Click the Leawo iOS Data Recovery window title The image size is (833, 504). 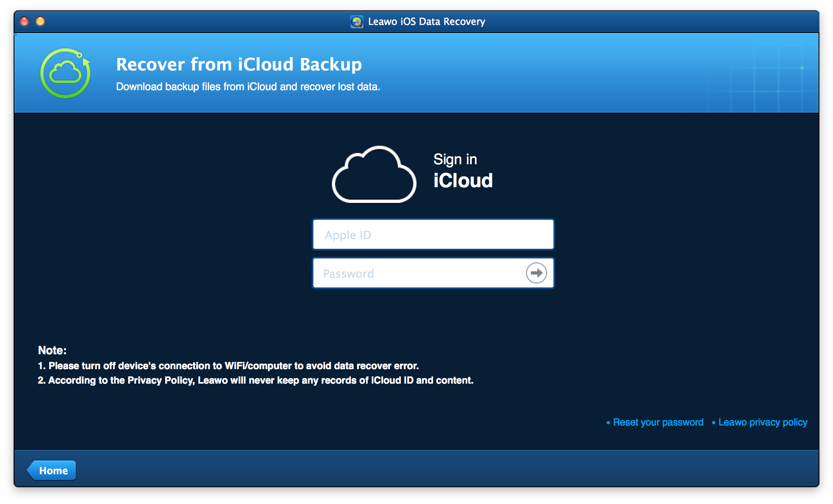(426, 22)
